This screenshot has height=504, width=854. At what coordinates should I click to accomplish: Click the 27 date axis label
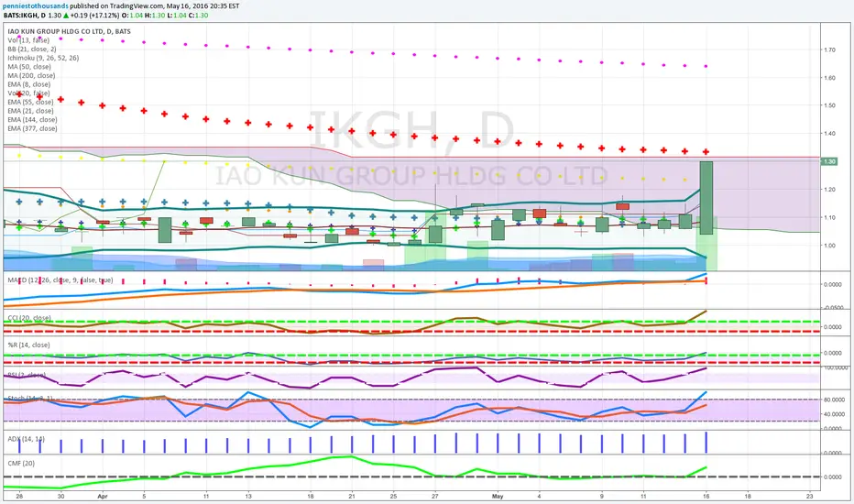(434, 497)
